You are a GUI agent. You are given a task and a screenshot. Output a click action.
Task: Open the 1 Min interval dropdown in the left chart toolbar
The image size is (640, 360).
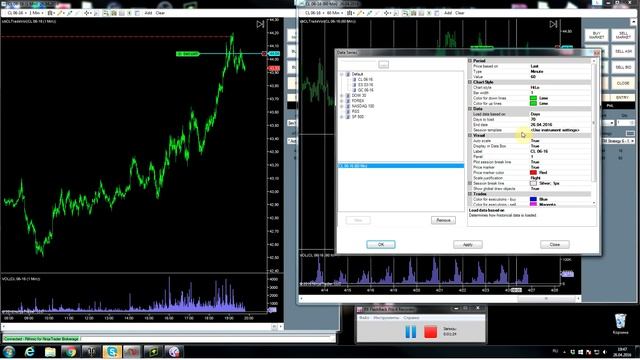pos(36,13)
